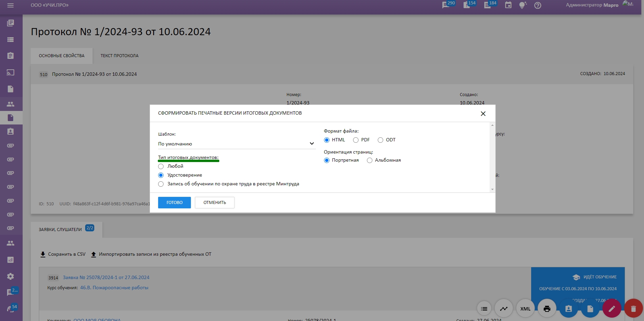Click the ОТМЕНИТЬ button

pyautogui.click(x=215, y=203)
